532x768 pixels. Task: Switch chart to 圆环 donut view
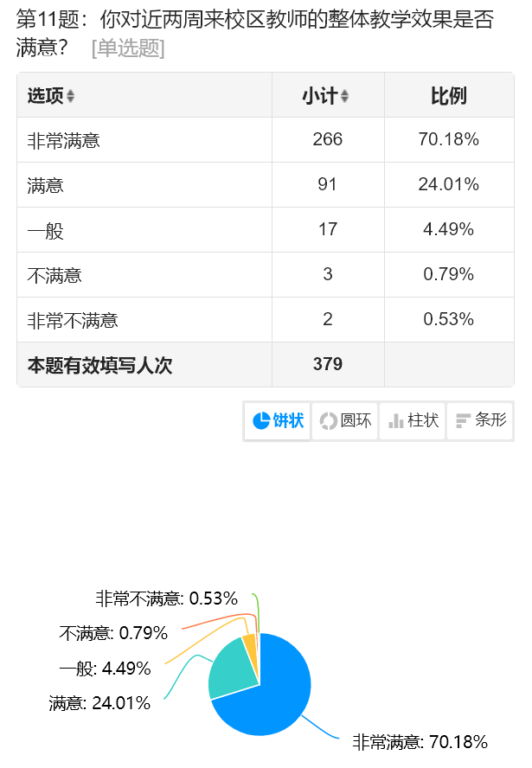345,421
